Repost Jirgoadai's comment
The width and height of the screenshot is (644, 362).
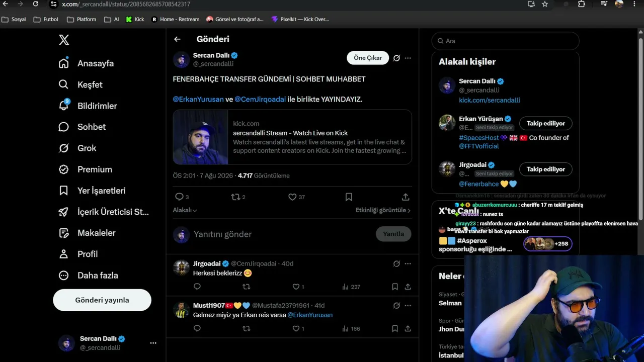246,287
